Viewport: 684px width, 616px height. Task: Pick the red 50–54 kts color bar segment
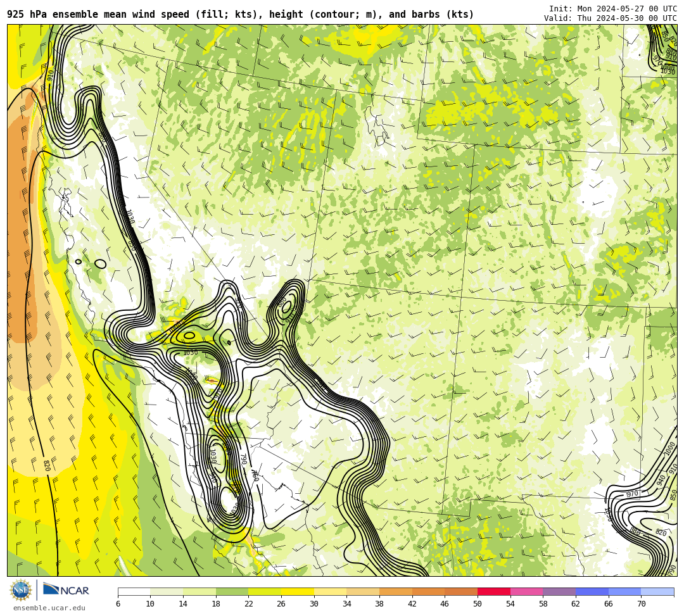point(494,591)
